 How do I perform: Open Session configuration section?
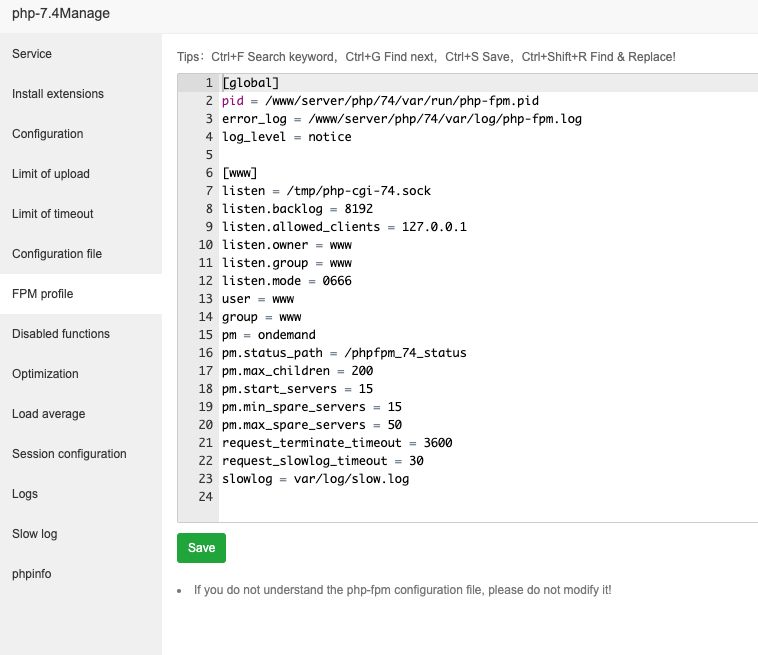point(69,454)
